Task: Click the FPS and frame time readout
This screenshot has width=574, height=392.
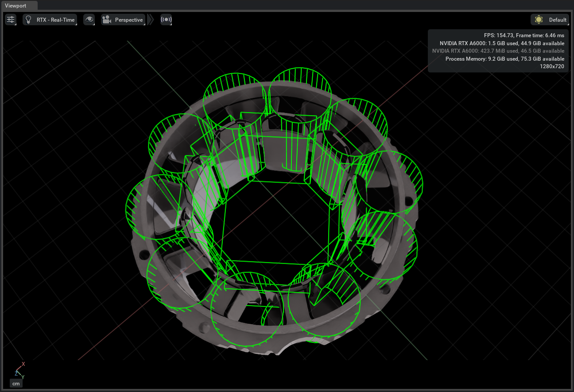Action: click(524, 35)
